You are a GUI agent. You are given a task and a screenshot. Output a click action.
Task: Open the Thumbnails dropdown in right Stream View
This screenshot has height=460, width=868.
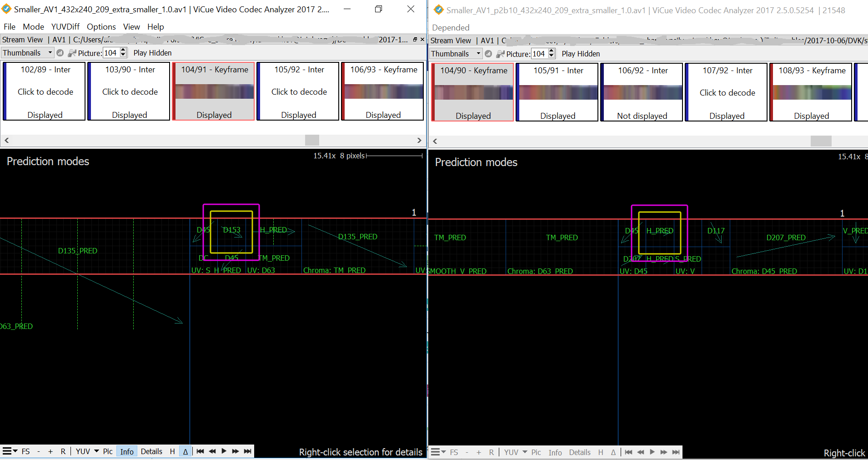pyautogui.click(x=456, y=54)
